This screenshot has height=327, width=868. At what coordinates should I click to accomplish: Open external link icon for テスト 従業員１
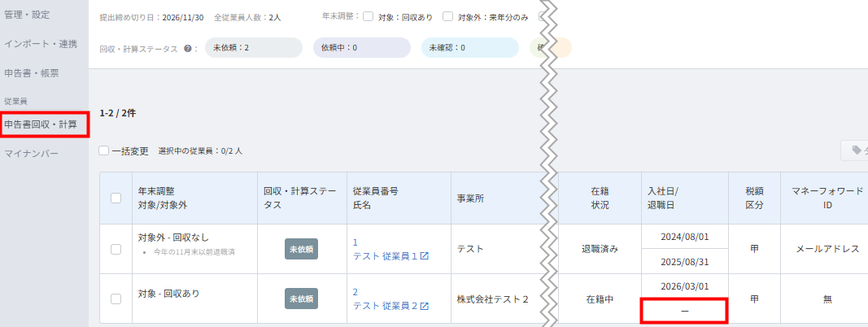pyautogui.click(x=425, y=256)
